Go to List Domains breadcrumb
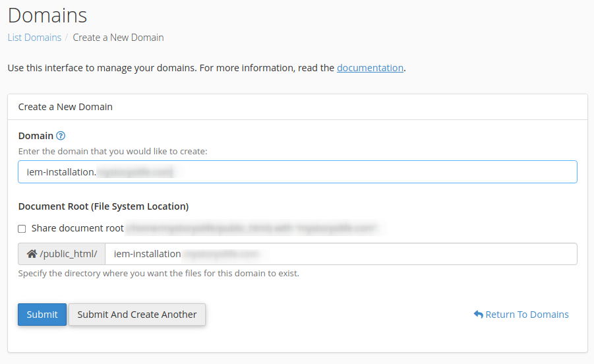 click(34, 38)
